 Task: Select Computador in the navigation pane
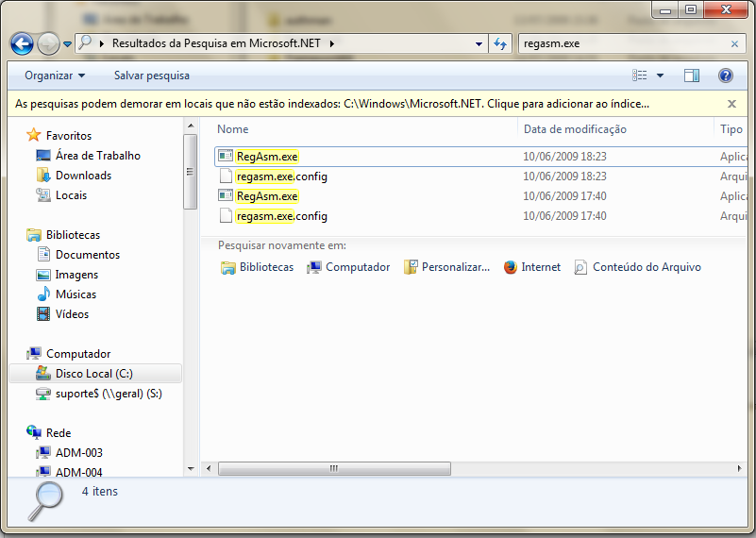coord(69,353)
